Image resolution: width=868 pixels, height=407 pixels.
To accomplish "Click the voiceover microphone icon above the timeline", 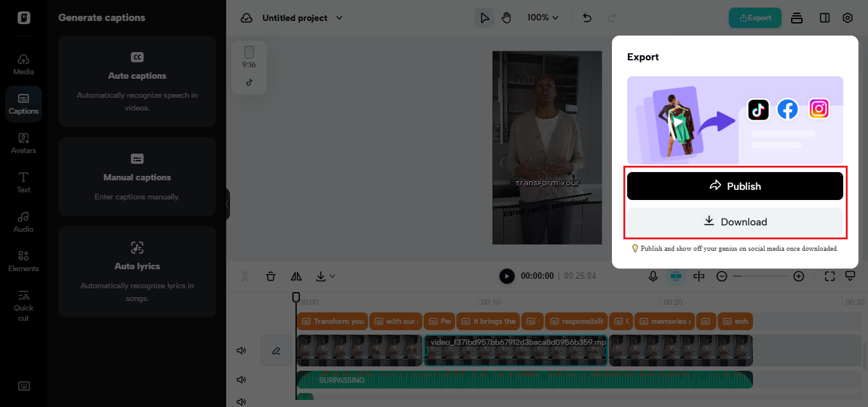I will pyautogui.click(x=653, y=276).
